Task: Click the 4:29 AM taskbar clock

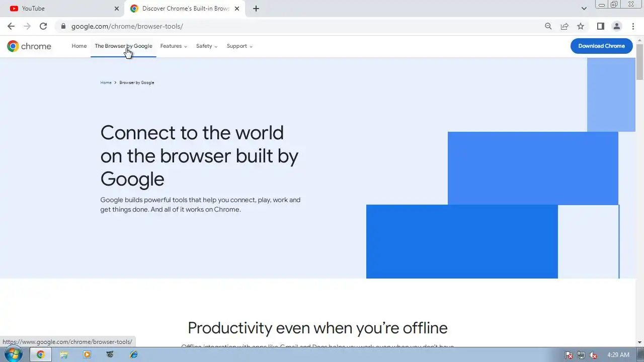Action: click(x=618, y=355)
